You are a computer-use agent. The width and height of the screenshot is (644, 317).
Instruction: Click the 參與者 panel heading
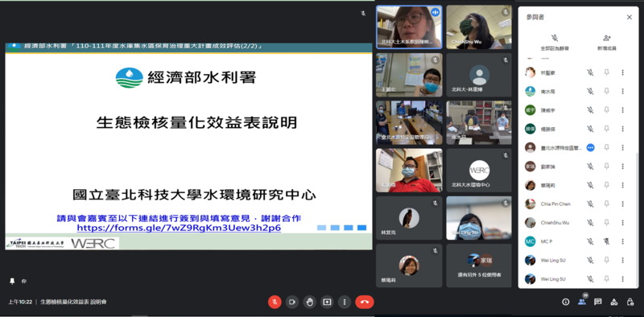[x=535, y=17]
